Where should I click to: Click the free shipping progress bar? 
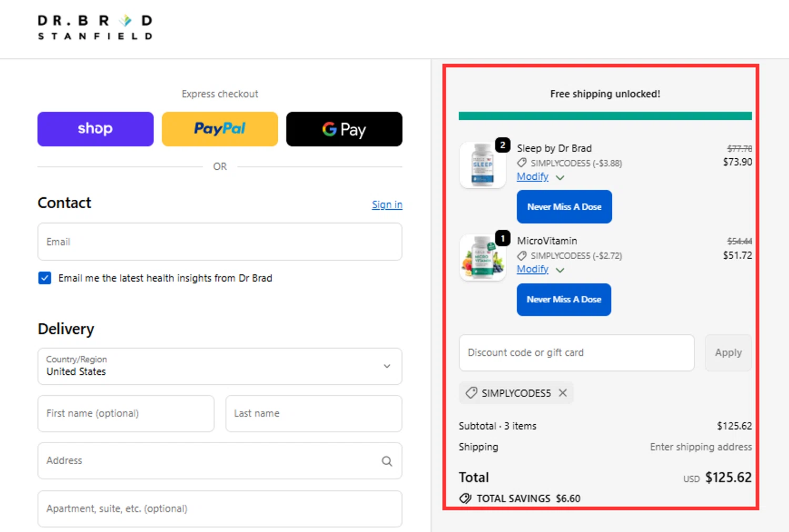[x=605, y=116]
